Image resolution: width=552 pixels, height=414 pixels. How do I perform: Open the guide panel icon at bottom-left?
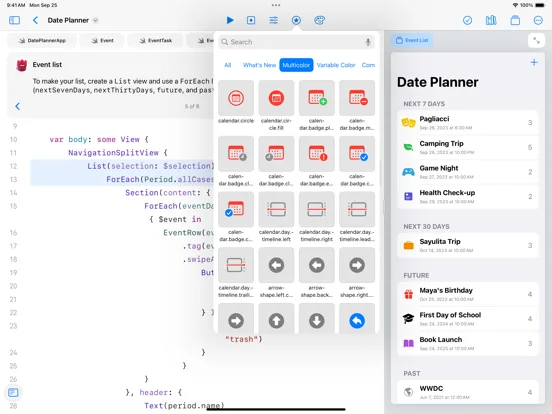point(13,392)
